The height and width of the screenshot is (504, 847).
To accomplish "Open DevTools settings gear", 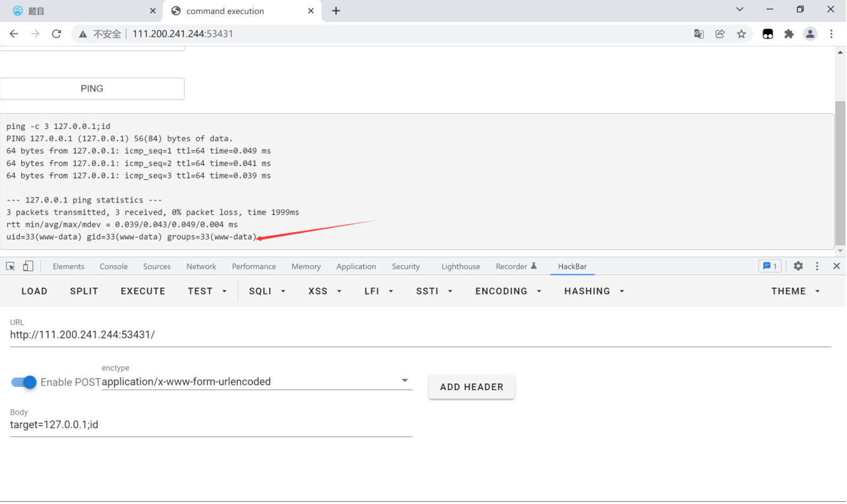I will (798, 266).
